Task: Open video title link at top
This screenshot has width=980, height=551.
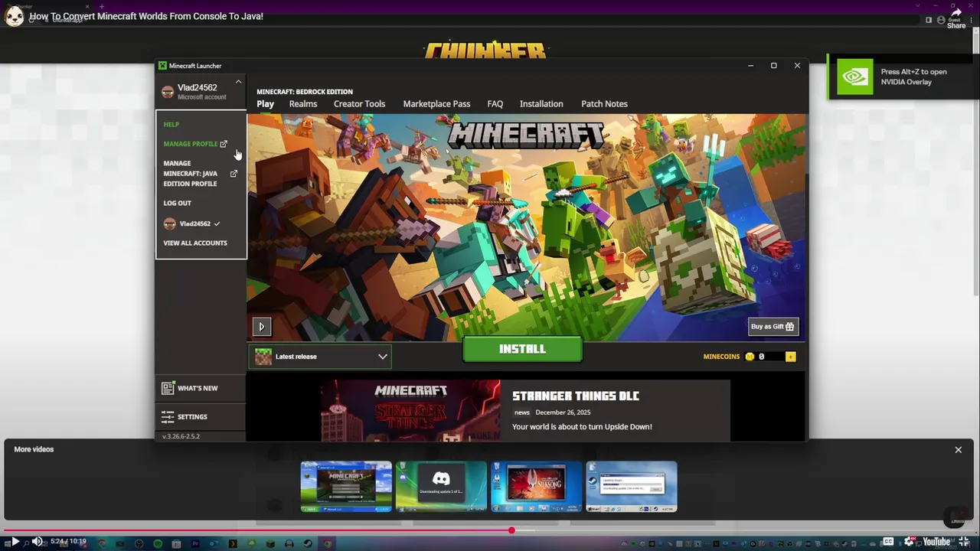Action: [x=146, y=16]
